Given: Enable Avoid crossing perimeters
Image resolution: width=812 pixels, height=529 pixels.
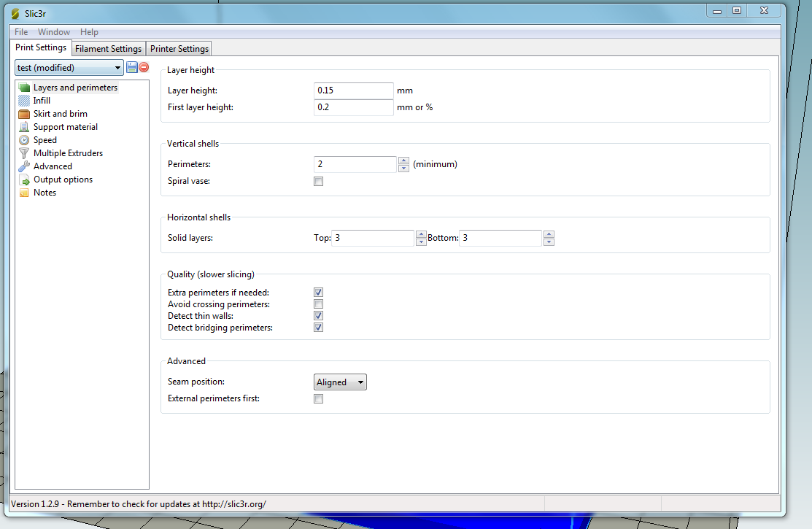Looking at the screenshot, I should pos(319,304).
